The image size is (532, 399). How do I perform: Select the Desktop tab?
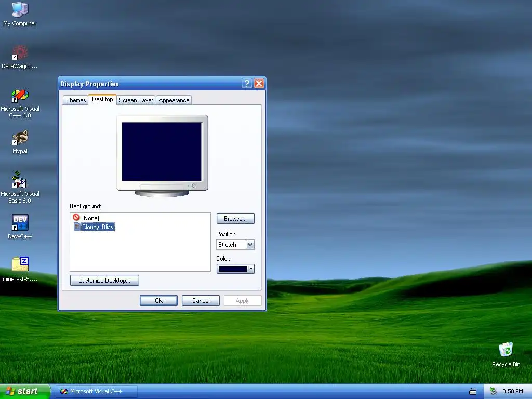point(102,99)
